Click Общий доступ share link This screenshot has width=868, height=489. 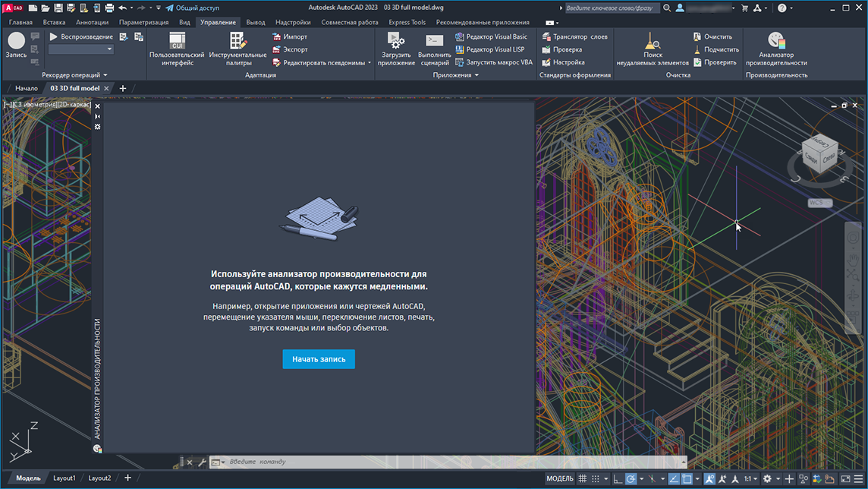[x=192, y=8]
